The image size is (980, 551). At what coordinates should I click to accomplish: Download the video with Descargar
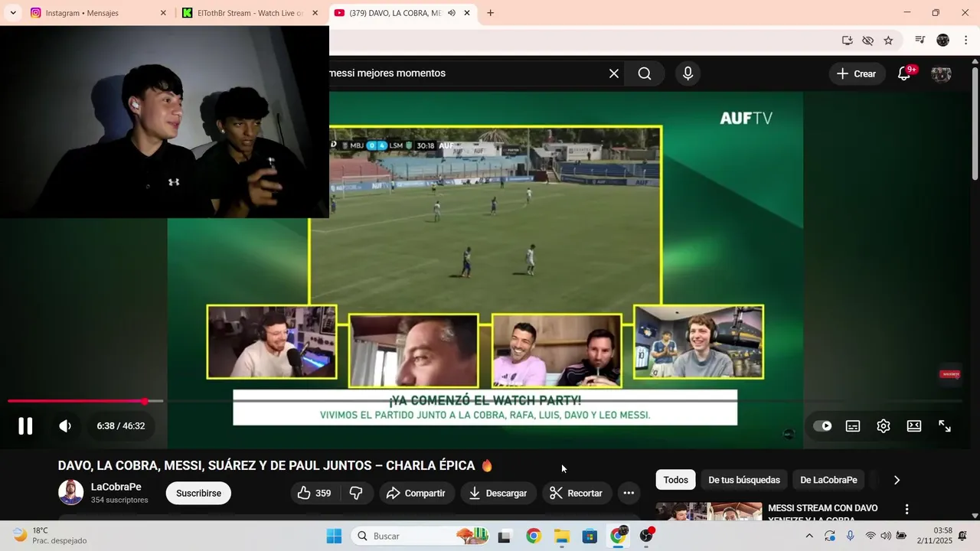(498, 493)
